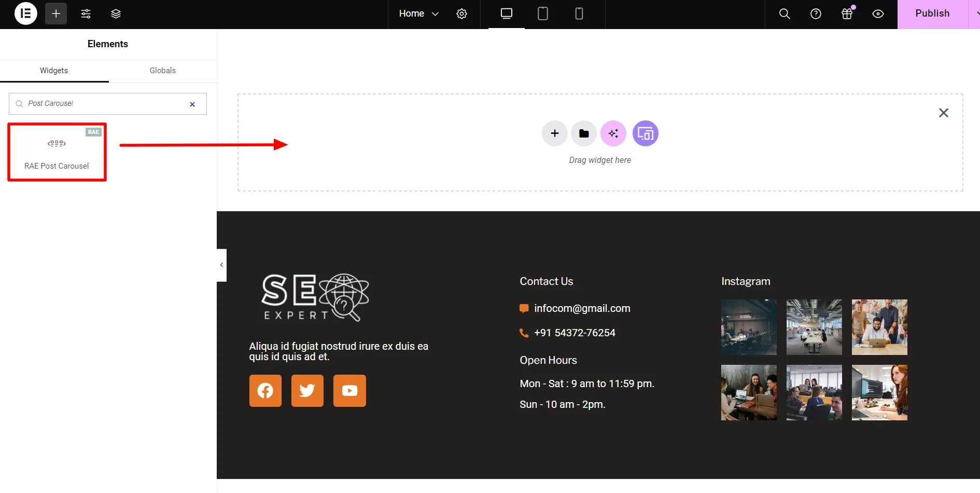Switch to tablet view mode
The height and width of the screenshot is (493, 980).
pyautogui.click(x=543, y=13)
